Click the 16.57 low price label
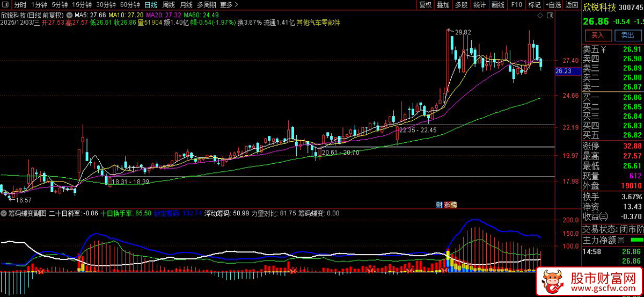The height and width of the screenshot is (297, 644). point(23,200)
